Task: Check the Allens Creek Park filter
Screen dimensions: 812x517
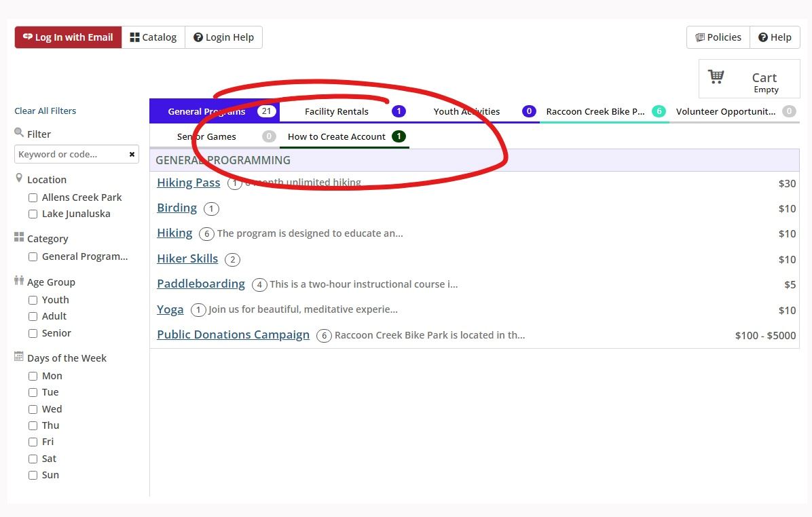Action: coord(33,197)
